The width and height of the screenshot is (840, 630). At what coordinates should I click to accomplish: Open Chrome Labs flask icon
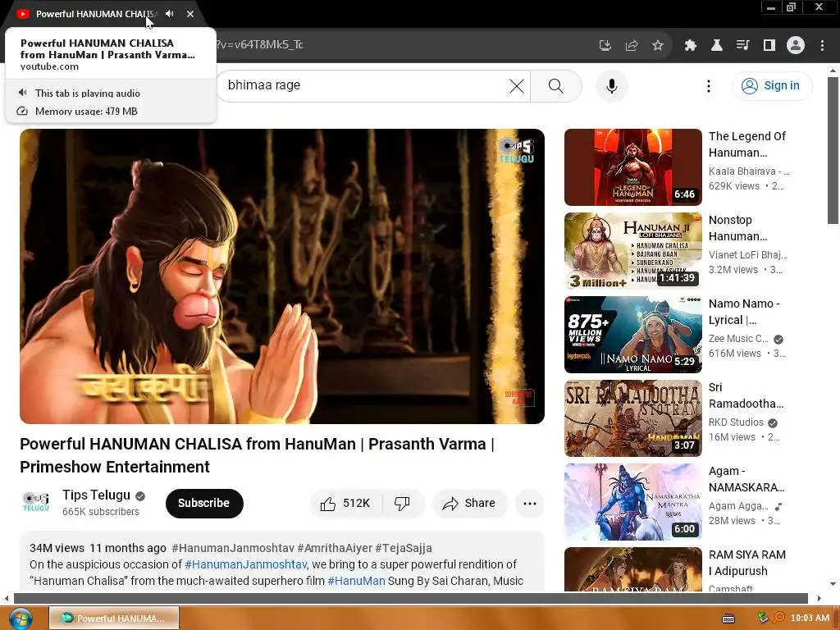point(717,46)
